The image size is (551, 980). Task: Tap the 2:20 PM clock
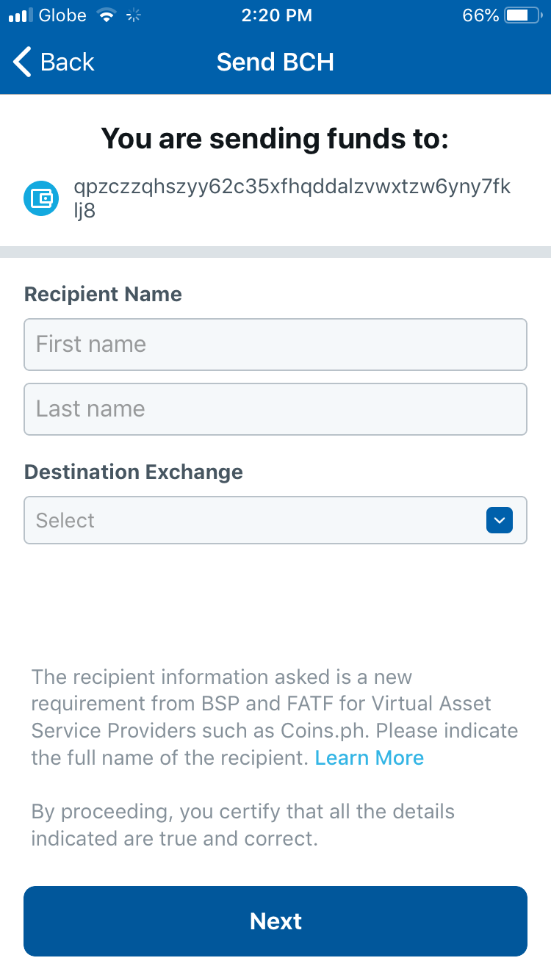(x=275, y=15)
